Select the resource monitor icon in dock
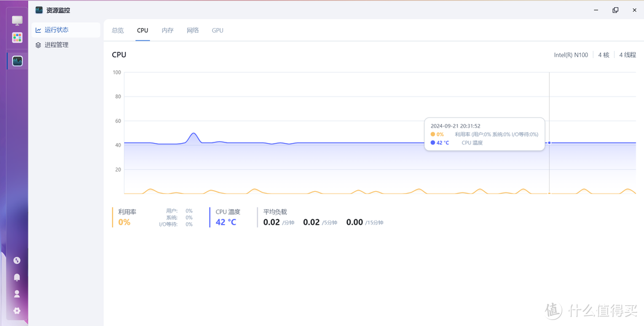This screenshot has height=326, width=644. coord(17,61)
